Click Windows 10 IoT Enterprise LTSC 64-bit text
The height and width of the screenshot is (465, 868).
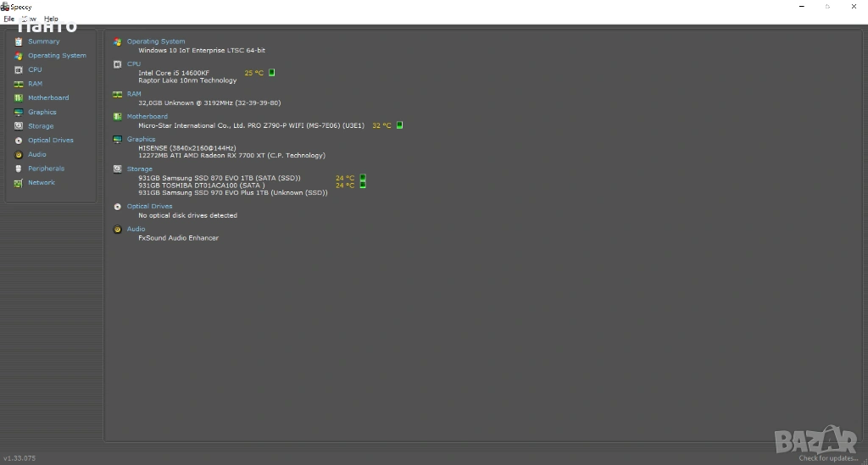pos(202,50)
